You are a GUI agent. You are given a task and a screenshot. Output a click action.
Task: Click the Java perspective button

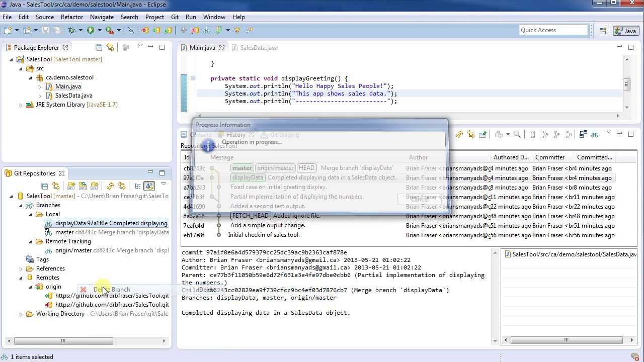(x=625, y=31)
